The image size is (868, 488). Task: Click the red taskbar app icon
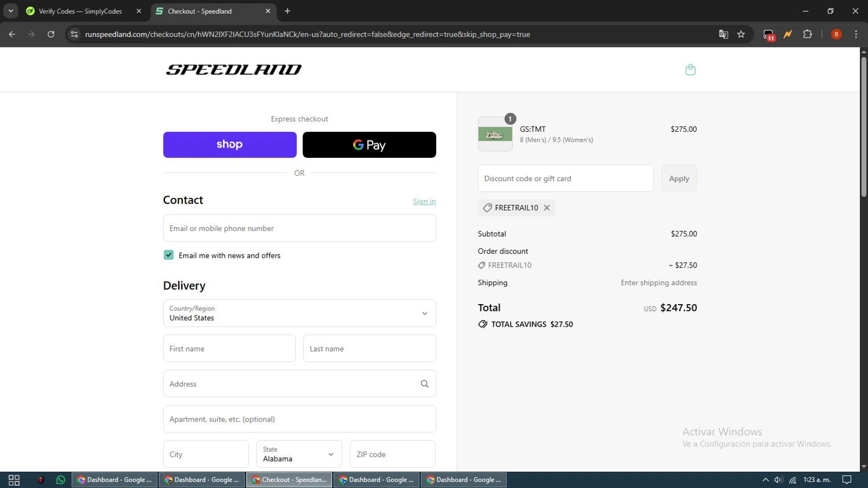[41, 480]
